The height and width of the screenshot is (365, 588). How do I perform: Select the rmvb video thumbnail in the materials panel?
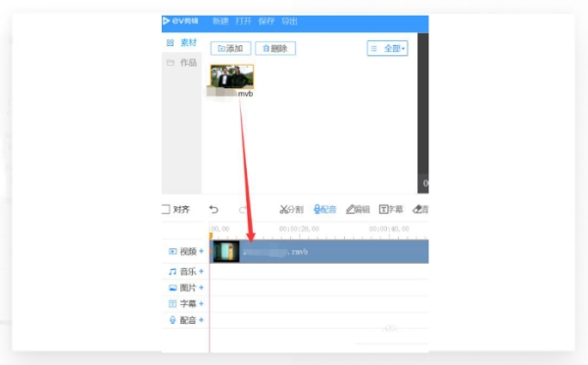231,77
